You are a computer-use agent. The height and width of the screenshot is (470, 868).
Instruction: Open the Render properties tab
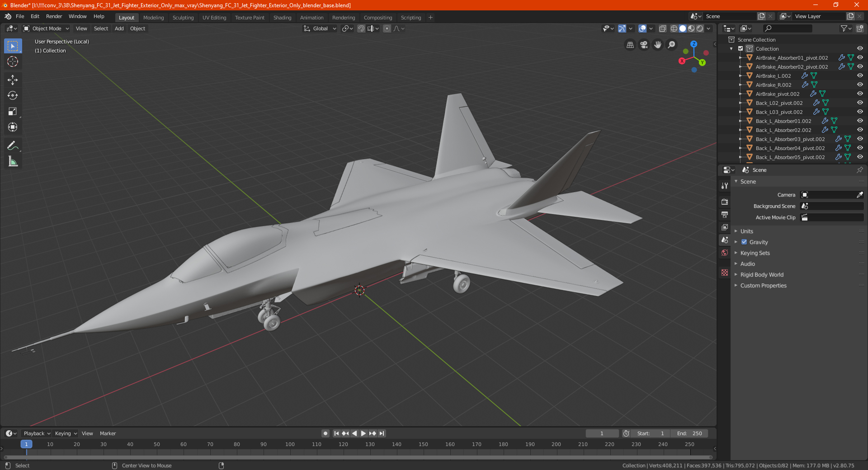725,202
